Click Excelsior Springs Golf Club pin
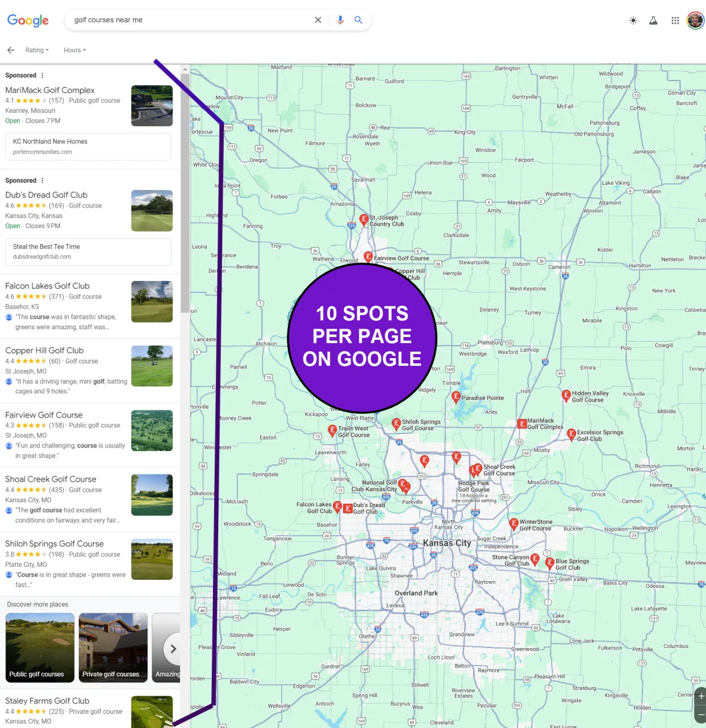 click(571, 434)
